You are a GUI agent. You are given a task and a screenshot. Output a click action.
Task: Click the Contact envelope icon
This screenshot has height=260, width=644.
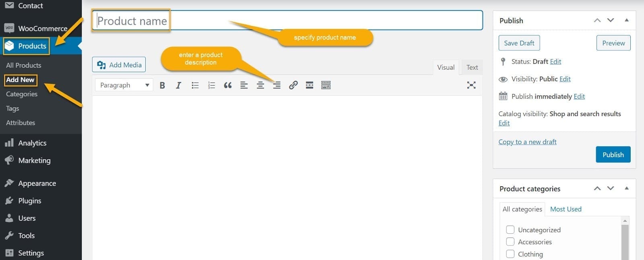point(9,5)
